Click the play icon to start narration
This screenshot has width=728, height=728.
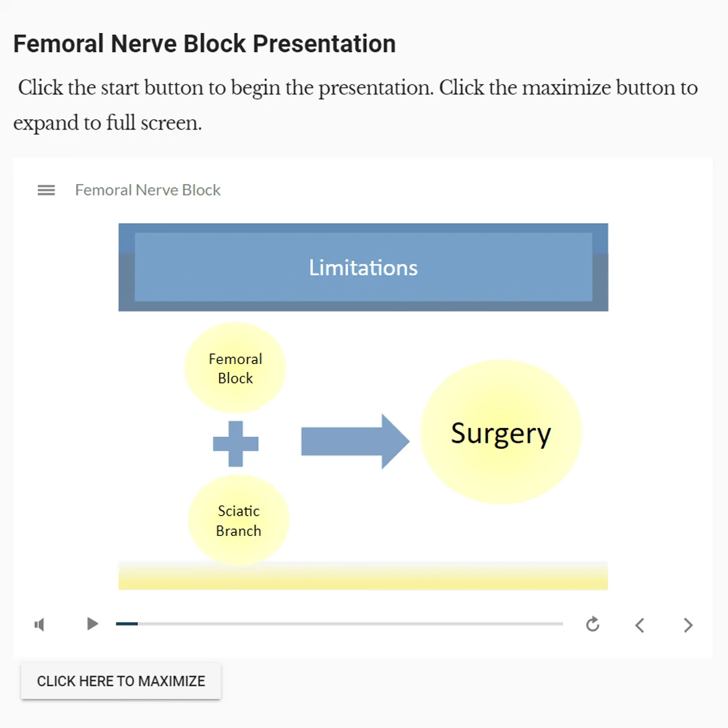92,624
